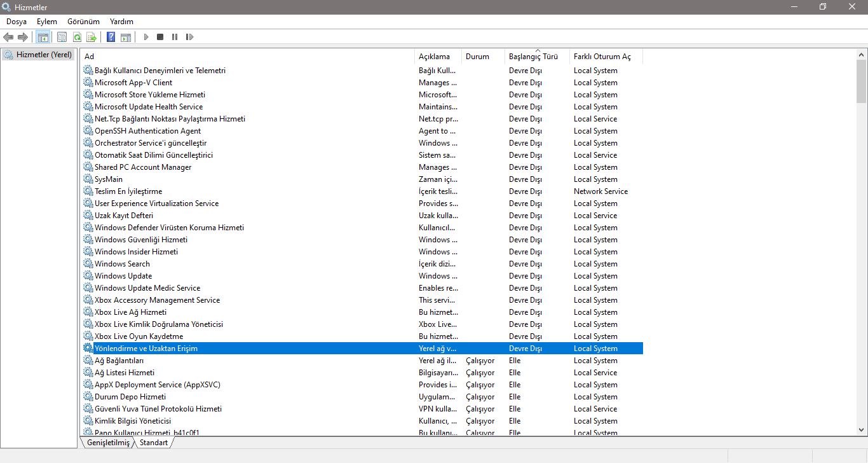The height and width of the screenshot is (463, 868).
Task: Select the AppX Deployment Service (AppXSVC) row
Action: pyautogui.click(x=362, y=385)
